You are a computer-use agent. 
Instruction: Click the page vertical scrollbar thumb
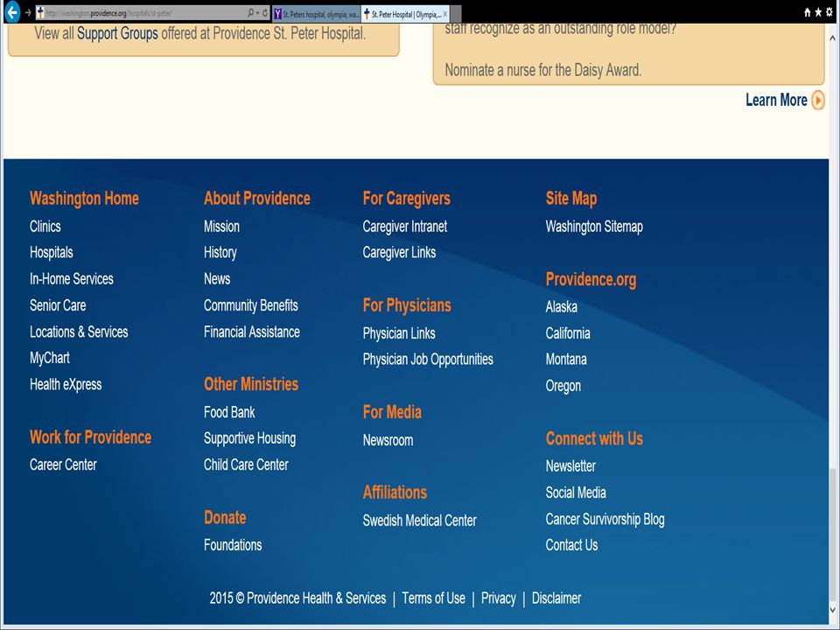(832, 535)
